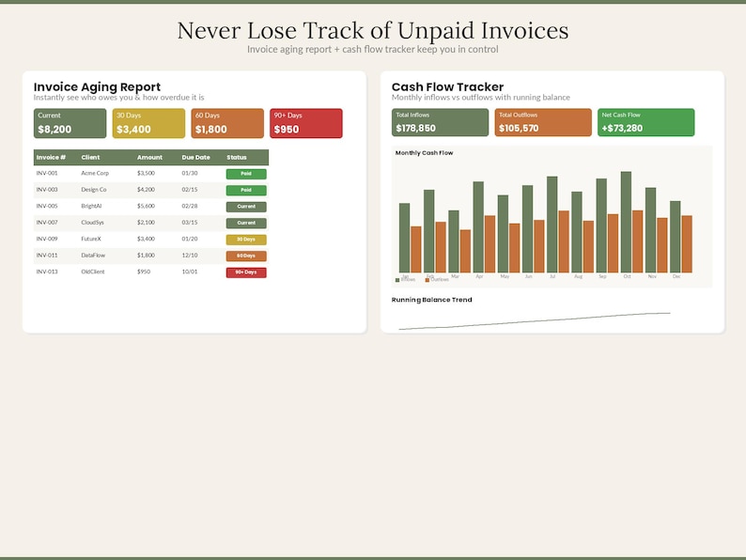Click the Design Co client cell
The height and width of the screenshot is (560, 746).
pos(94,190)
